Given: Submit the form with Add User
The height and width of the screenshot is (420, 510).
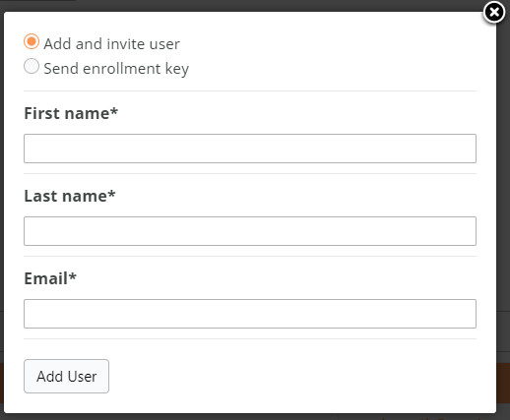Looking at the screenshot, I should (66, 376).
